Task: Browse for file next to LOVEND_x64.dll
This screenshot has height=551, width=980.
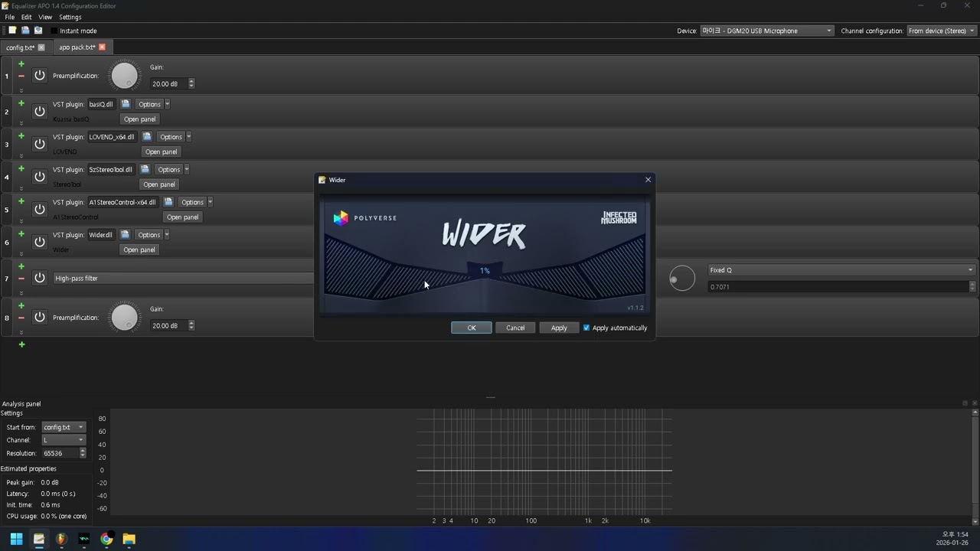Action: pos(147,137)
